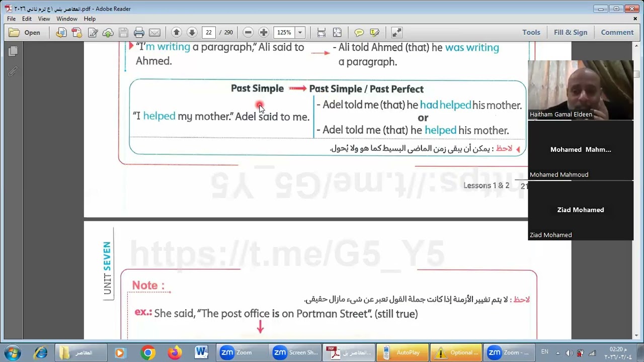This screenshot has height=362, width=644.
Task: Click the Save file icon
Action: coord(123,33)
